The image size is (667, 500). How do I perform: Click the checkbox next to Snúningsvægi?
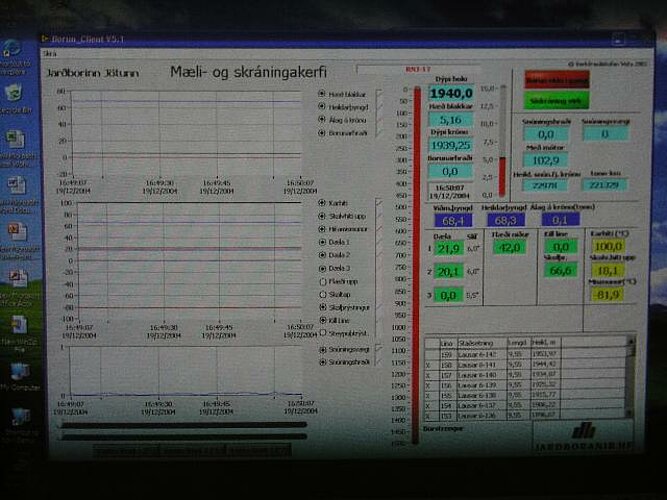379,349
